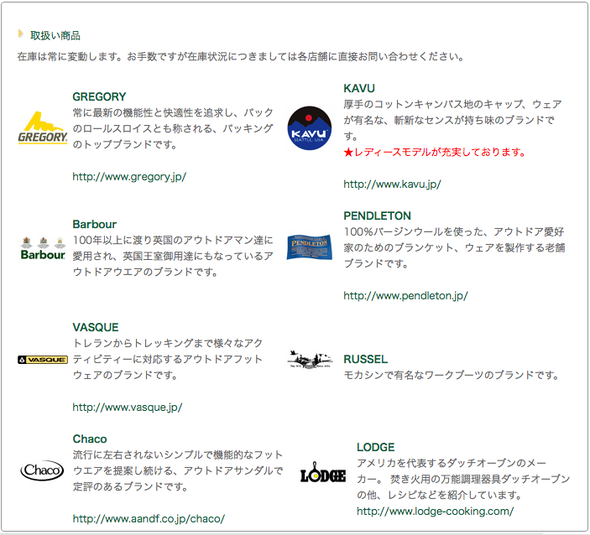Click the Barbour crest logo
The height and width of the screenshot is (535, 590).
43,248
